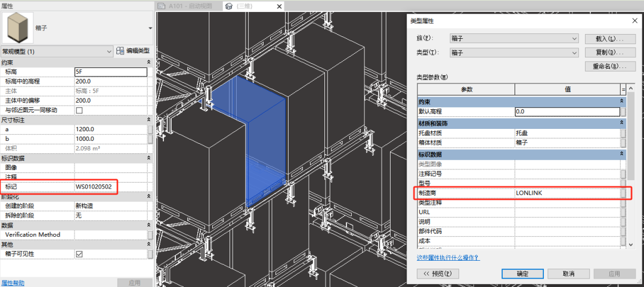Click the 拆除的阶段 value 无

pos(110,215)
